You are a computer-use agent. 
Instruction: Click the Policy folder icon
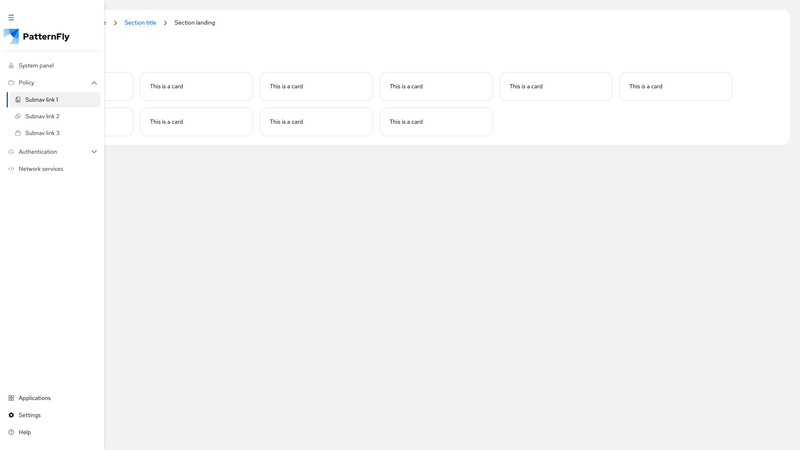pos(11,83)
